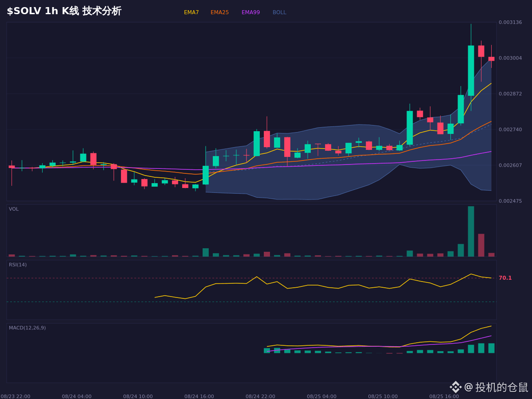Click the BOLL legend label
Image resolution: width=532 pixels, height=399 pixels.
point(279,12)
